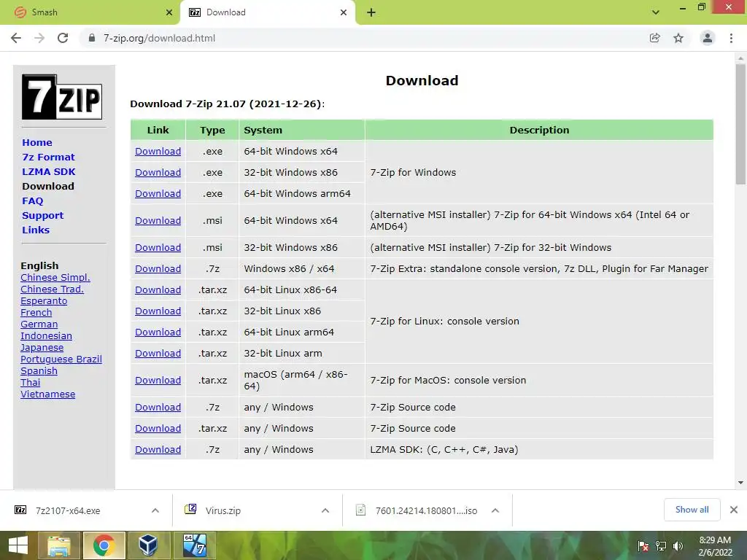The width and height of the screenshot is (747, 560).
Task: Open the 7z2107-x64.exe download item
Action: [x=68, y=510]
